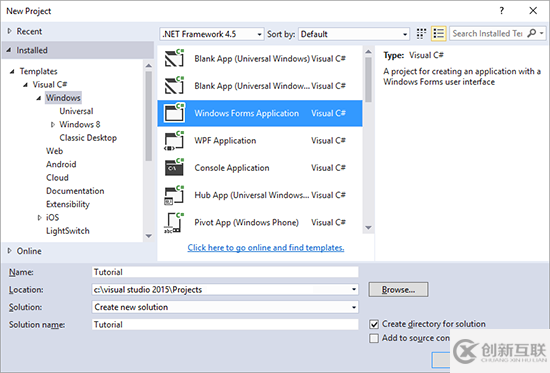
Task: Click the template list scrollbar thumb
Action: (x=368, y=79)
